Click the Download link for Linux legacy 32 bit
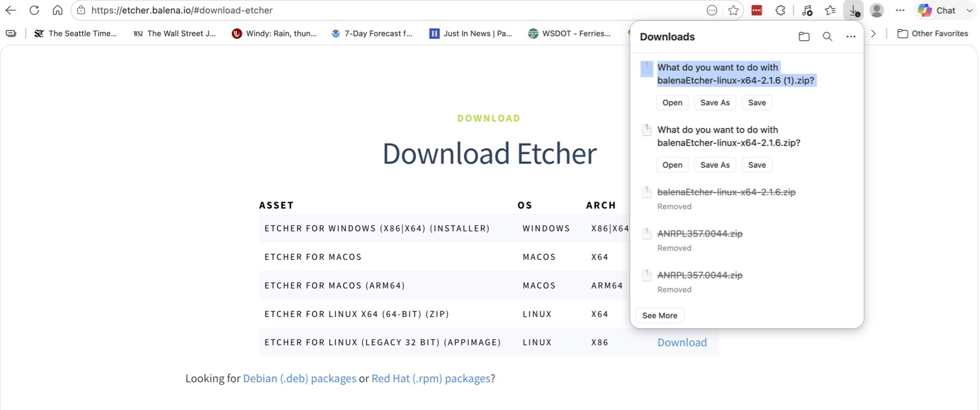The image size is (980, 410). 682,342
